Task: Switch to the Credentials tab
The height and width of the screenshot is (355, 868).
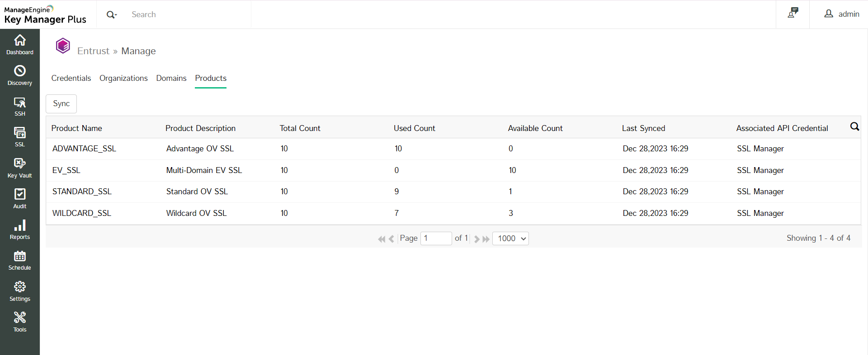Action: 71,78
